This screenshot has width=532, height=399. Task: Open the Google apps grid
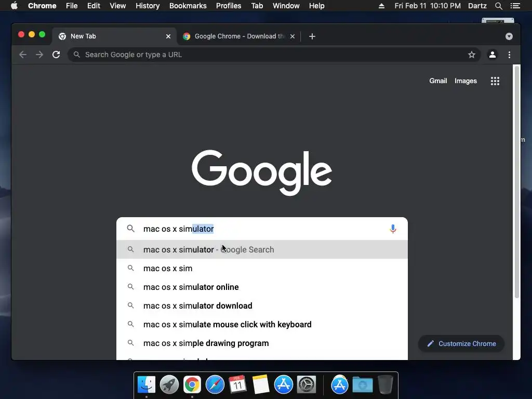click(x=495, y=81)
